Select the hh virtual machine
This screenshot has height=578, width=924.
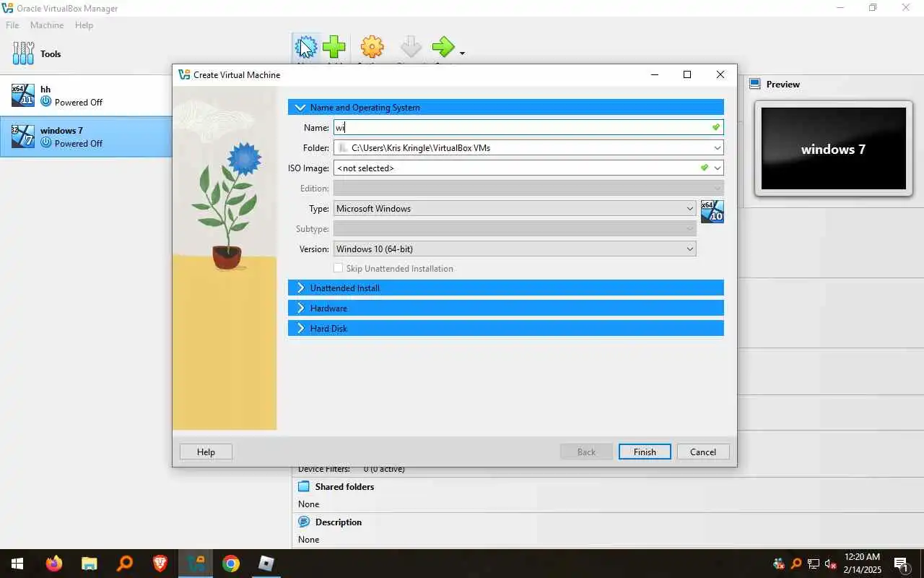pos(86,95)
